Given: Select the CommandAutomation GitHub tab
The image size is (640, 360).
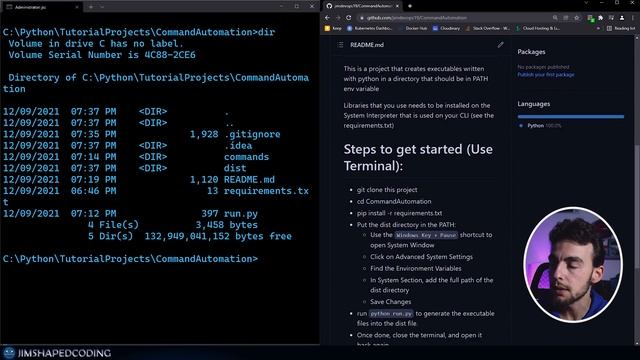Looking at the screenshot, I should point(362,6).
